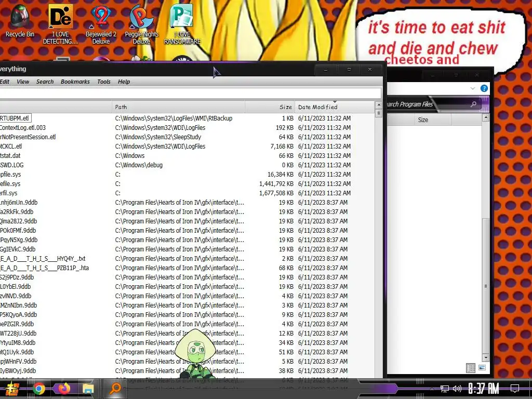
Task: Open the I LOVE RANSOMWARE desktop shortcut
Action: pyautogui.click(x=182, y=24)
